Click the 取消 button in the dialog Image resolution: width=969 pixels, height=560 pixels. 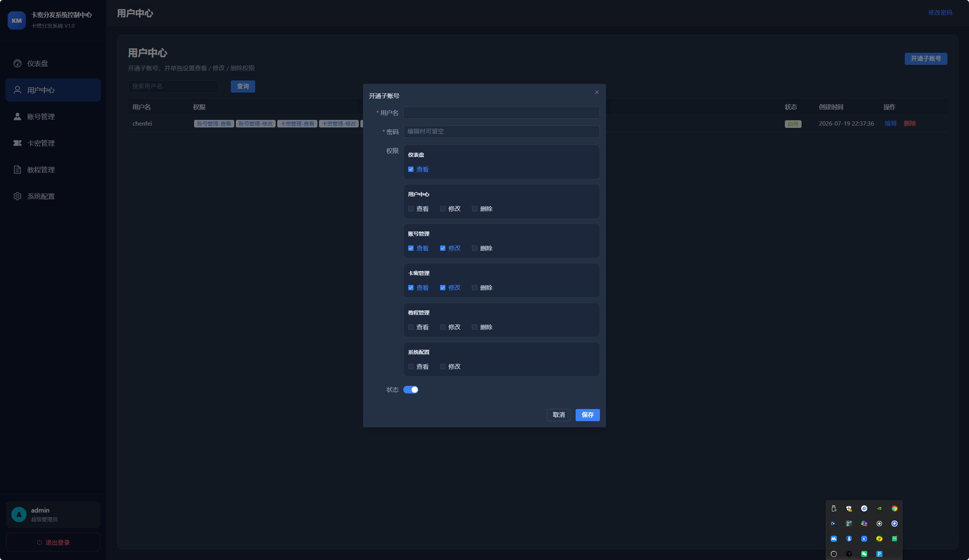(x=558, y=415)
